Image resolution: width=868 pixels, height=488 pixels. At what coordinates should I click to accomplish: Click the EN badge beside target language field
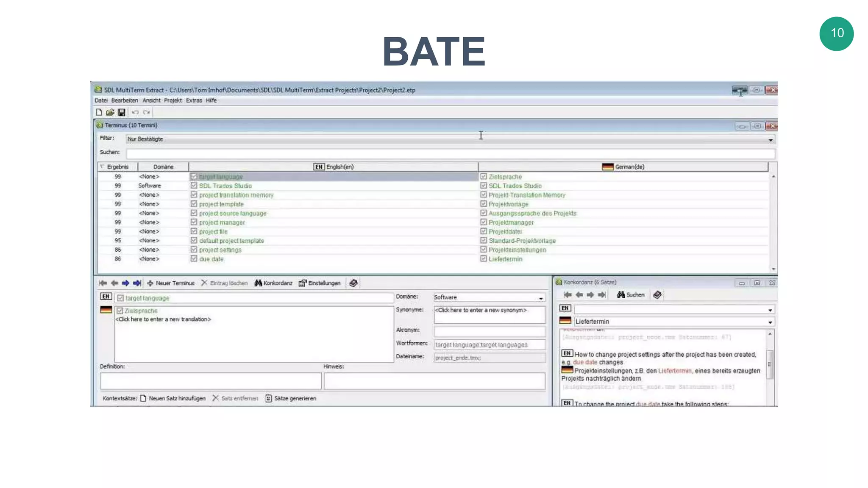[106, 297]
